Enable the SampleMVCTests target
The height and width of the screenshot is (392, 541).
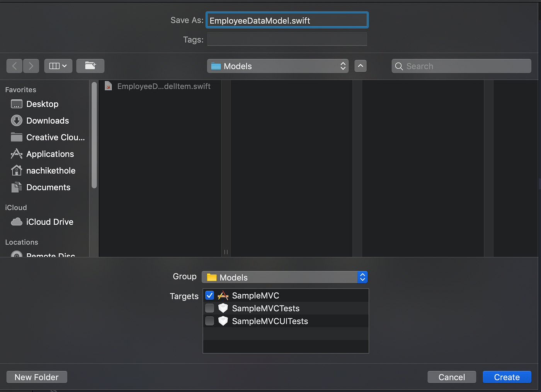point(209,308)
